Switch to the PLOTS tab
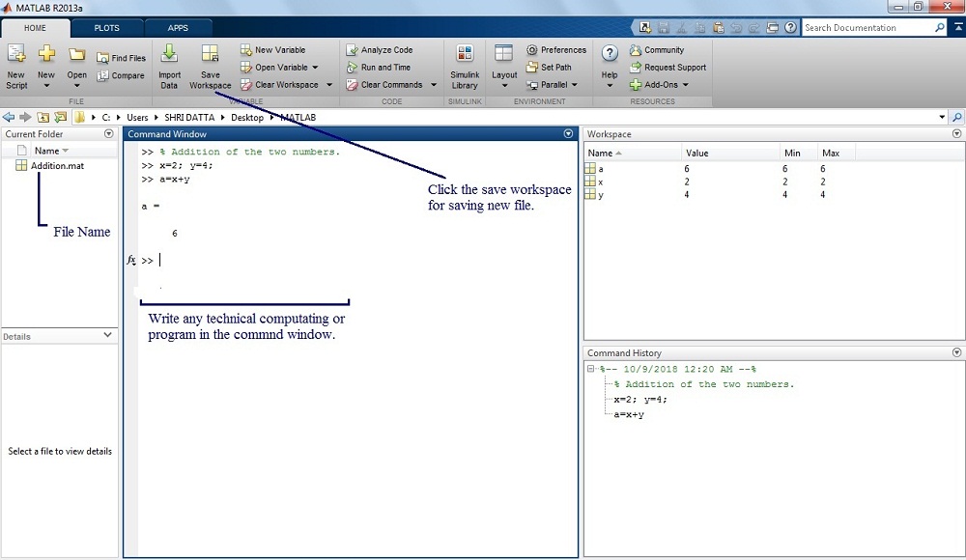Viewport: 966px width, 560px height. (107, 28)
